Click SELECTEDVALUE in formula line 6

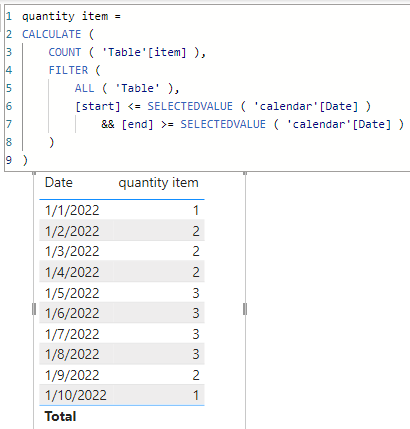click(190, 106)
